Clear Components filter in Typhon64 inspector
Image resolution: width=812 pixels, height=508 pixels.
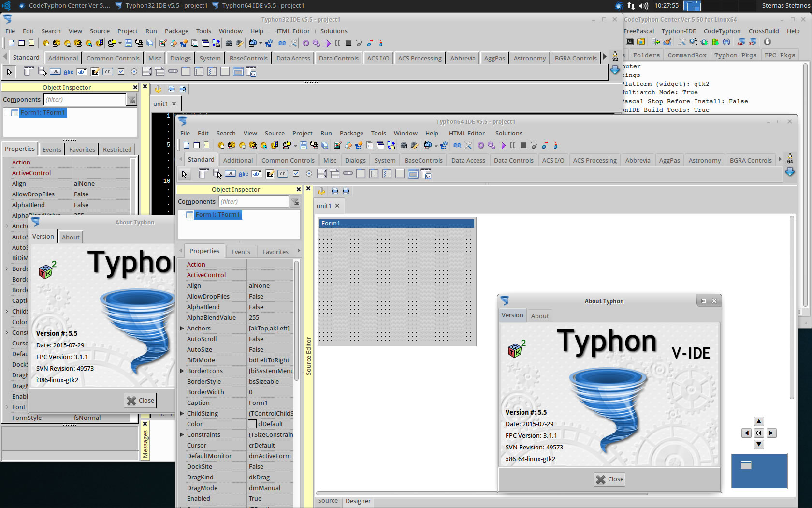click(x=295, y=202)
